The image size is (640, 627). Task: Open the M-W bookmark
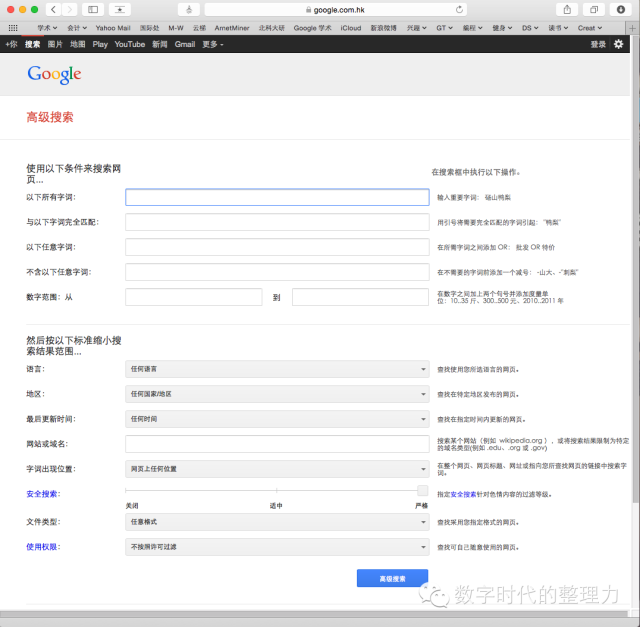click(176, 28)
